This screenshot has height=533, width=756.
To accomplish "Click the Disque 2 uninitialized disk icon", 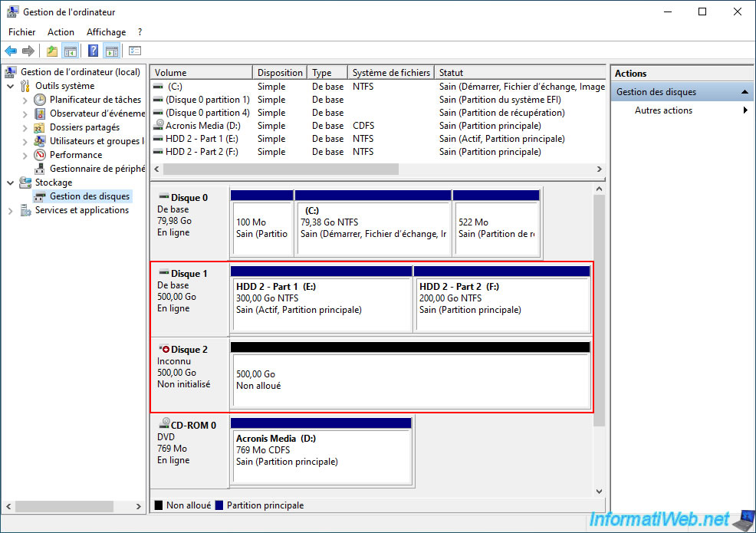I will coord(164,350).
